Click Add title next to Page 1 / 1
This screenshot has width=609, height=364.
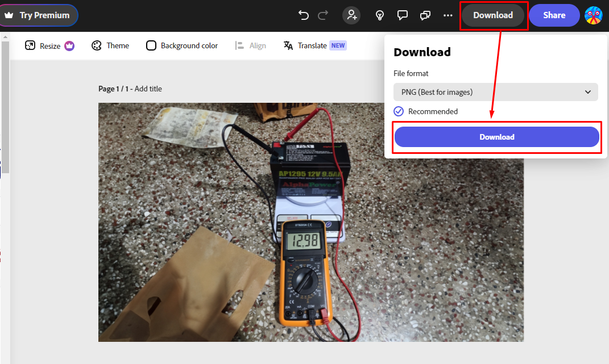[148, 89]
